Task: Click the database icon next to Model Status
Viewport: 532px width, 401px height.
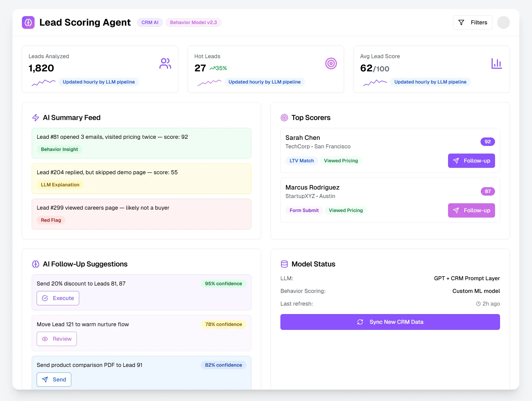Action: (x=284, y=264)
